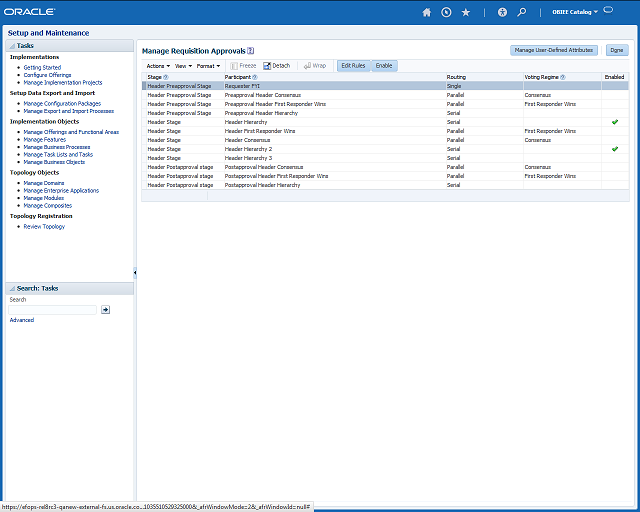Select Preapproval Header First Responder Wins row
The image size is (640, 512).
pyautogui.click(x=385, y=104)
